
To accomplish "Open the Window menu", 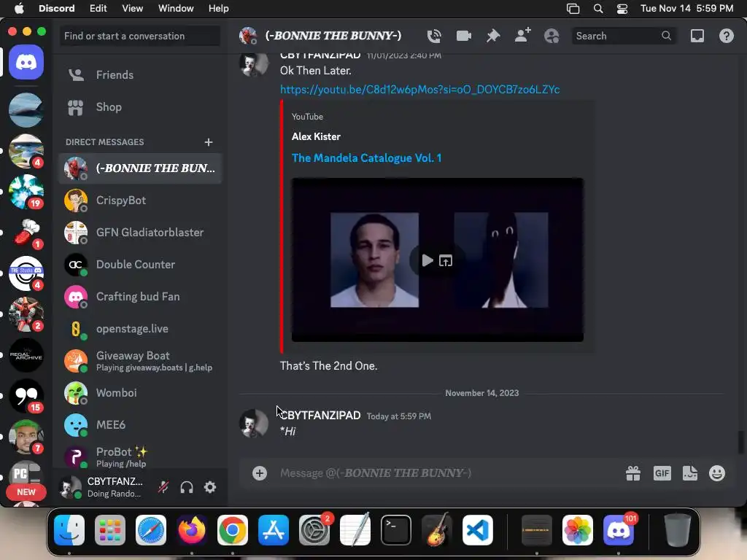I will click(176, 8).
